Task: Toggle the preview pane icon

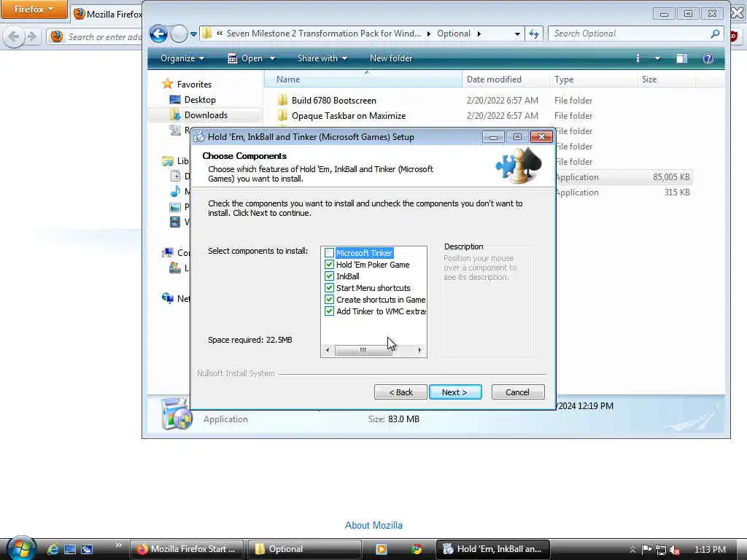Action: point(682,58)
